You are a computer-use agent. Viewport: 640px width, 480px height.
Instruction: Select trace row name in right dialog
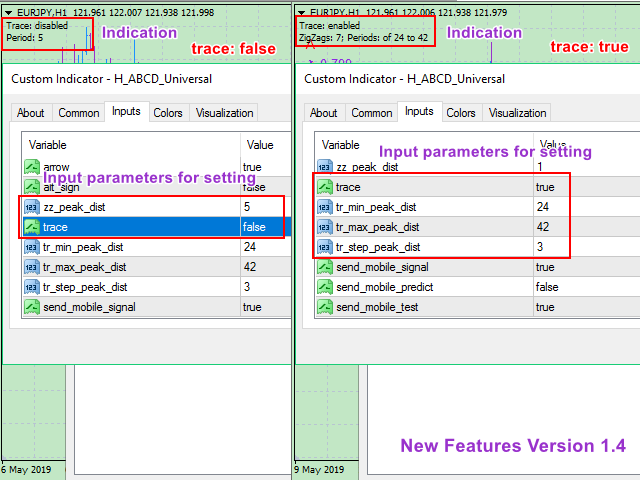[x=348, y=187]
